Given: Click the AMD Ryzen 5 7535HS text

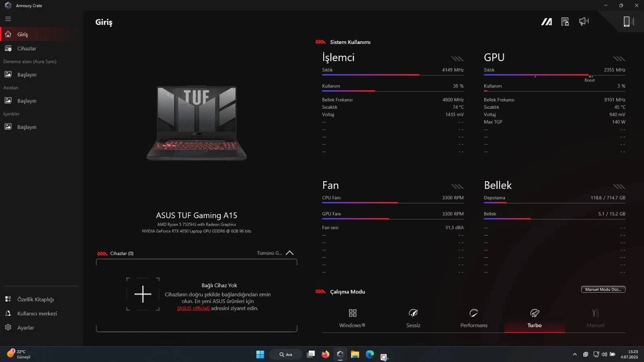Looking at the screenshot, I should click(x=196, y=225).
